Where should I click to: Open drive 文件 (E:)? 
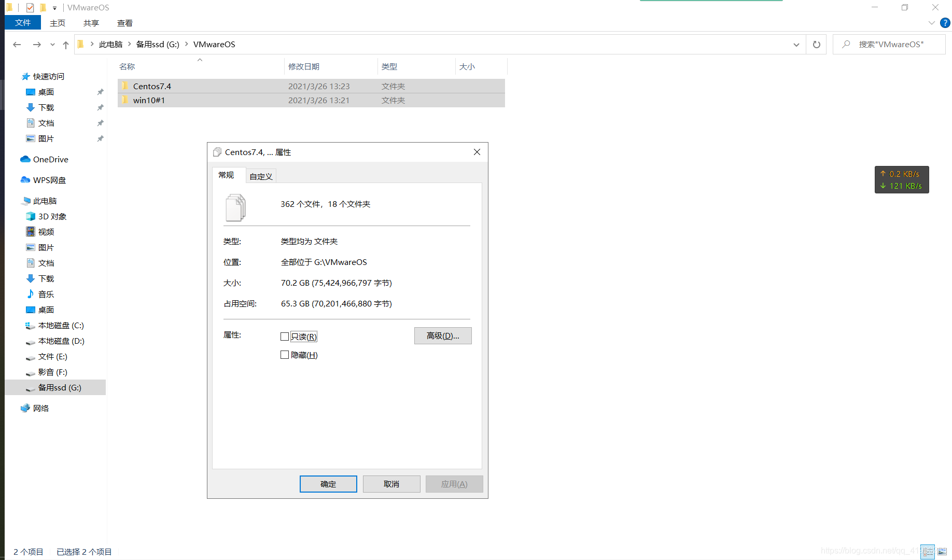tap(52, 356)
